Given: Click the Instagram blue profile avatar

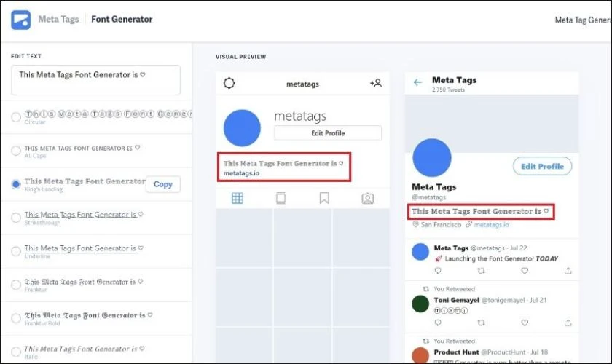Looking at the screenshot, I should click(242, 128).
